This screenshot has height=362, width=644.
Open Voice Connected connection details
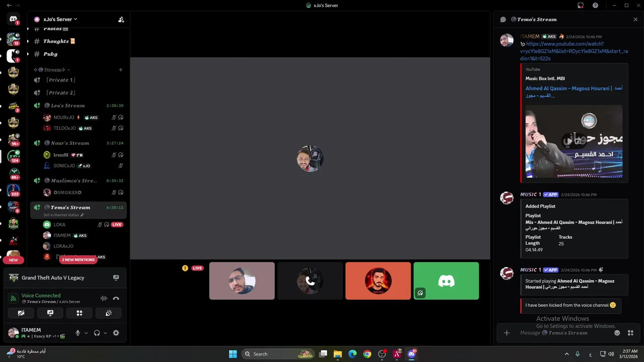[x=41, y=296]
